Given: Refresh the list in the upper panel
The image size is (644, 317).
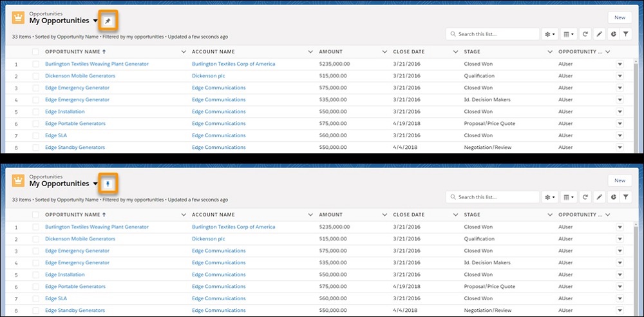Looking at the screenshot, I should pos(585,34).
